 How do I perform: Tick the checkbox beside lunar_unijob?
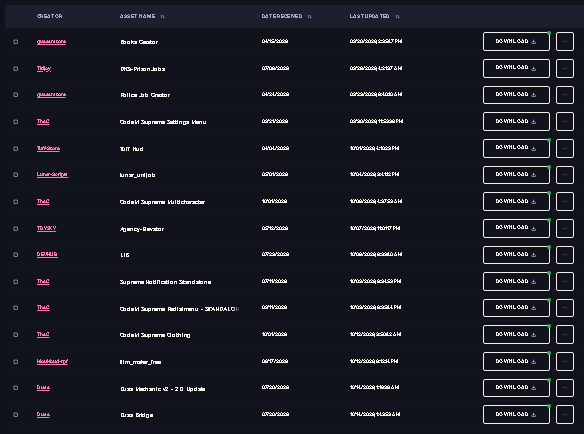(16, 175)
